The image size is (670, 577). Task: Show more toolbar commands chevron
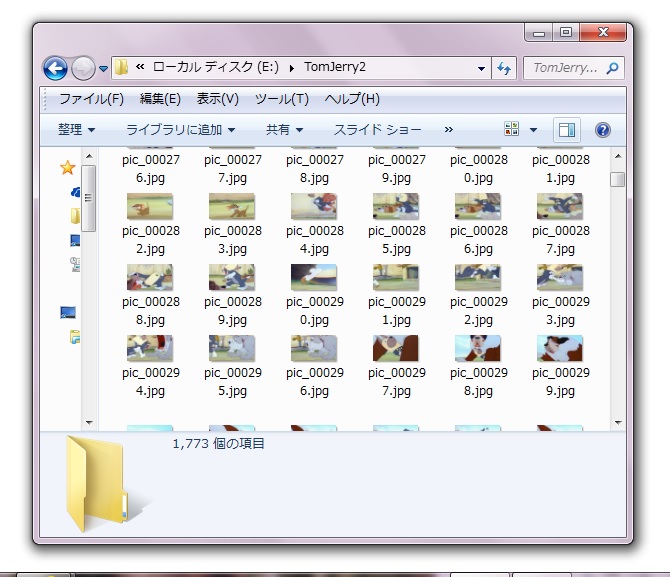point(448,130)
